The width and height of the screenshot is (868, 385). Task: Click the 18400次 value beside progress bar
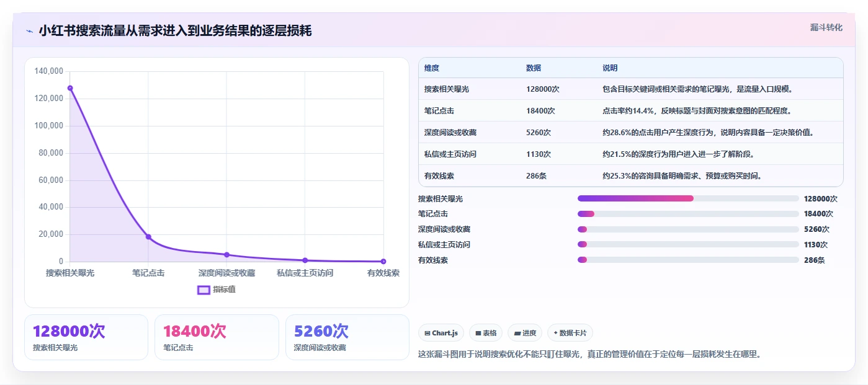[x=818, y=214]
